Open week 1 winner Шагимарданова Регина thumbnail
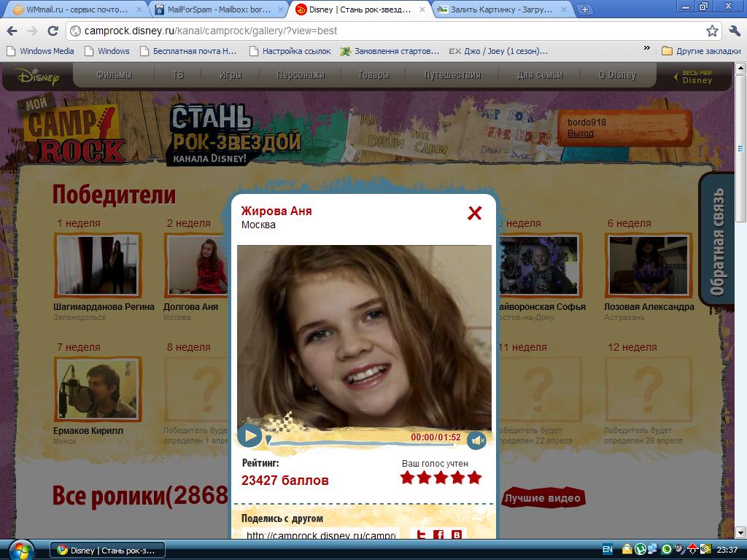Image resolution: width=747 pixels, height=560 pixels. pos(98,265)
